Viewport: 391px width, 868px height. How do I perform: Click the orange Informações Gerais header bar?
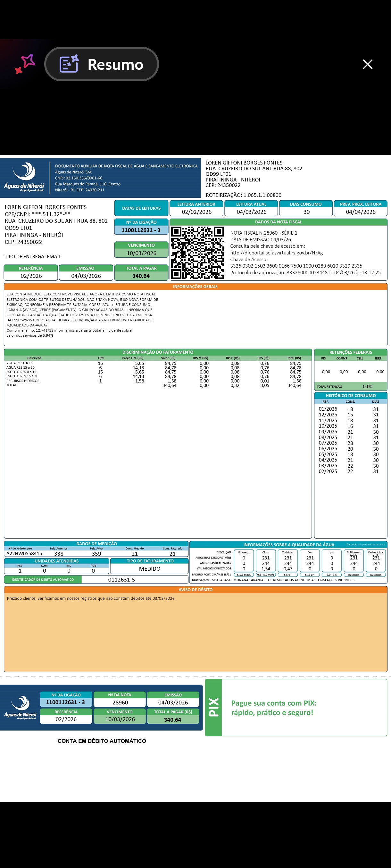point(195,287)
